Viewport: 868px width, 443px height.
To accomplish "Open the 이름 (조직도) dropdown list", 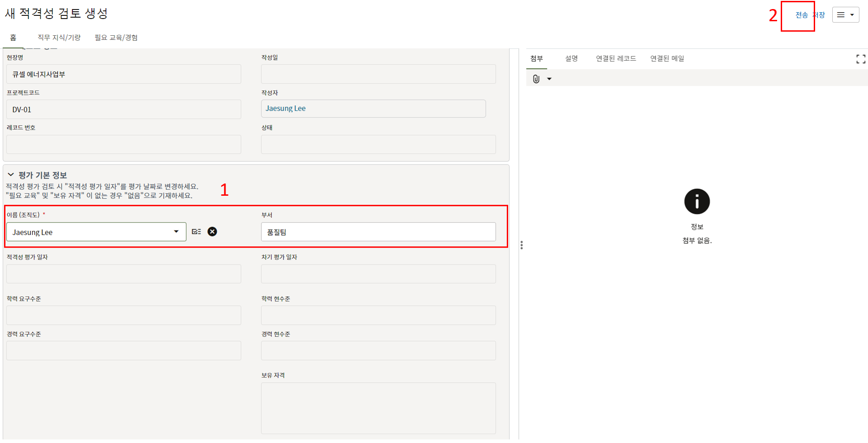I will [x=176, y=232].
